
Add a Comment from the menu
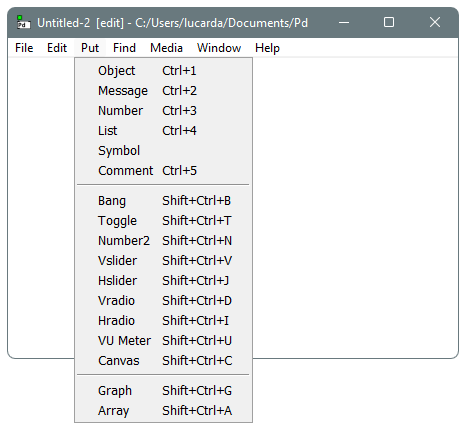[163, 171]
